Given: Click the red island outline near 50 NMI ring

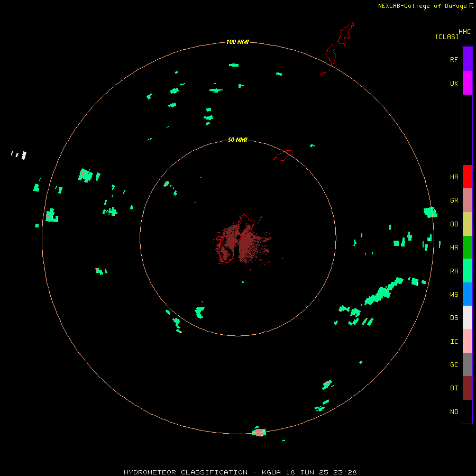Looking at the screenshot, I should (283, 155).
